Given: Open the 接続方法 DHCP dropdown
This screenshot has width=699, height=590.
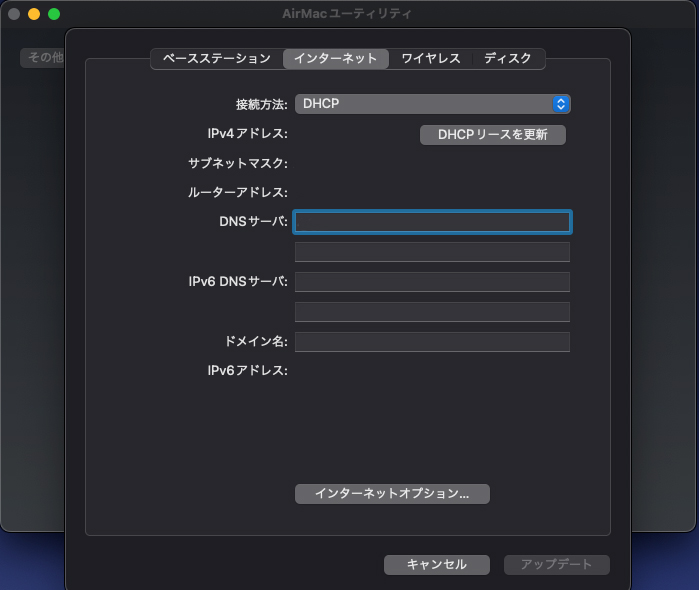Looking at the screenshot, I should pyautogui.click(x=432, y=104).
